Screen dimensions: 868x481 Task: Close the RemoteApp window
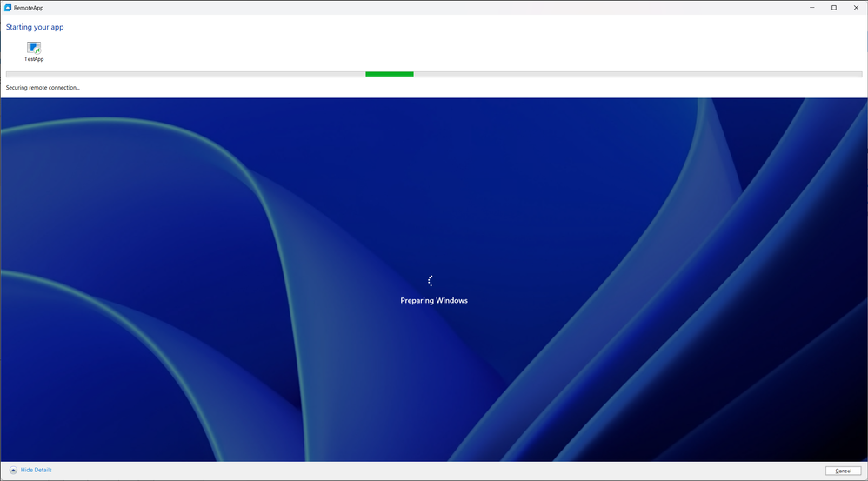click(x=856, y=8)
